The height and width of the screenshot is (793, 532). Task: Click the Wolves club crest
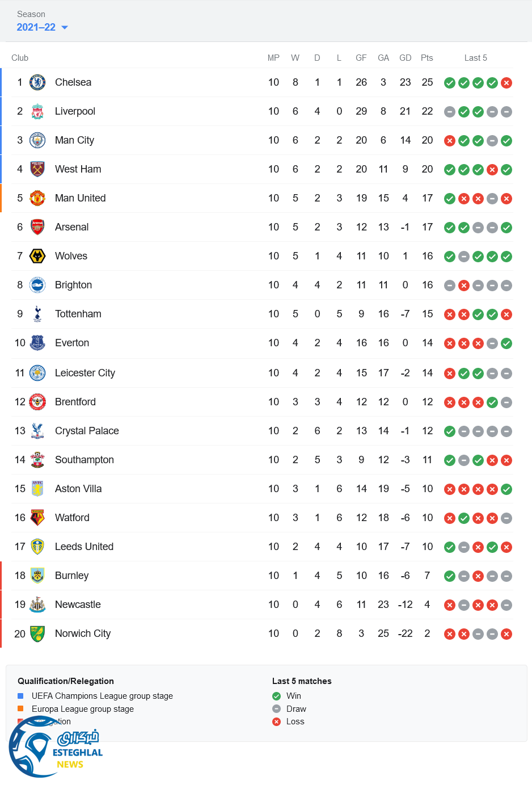37,256
